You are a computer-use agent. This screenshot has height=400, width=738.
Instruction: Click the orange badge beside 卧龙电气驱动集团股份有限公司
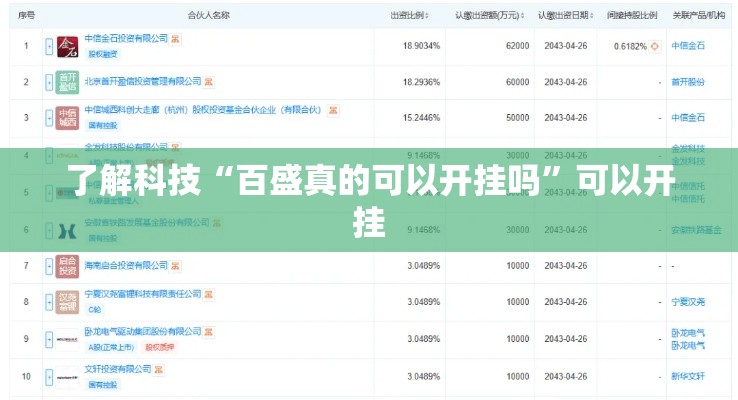(x=209, y=332)
